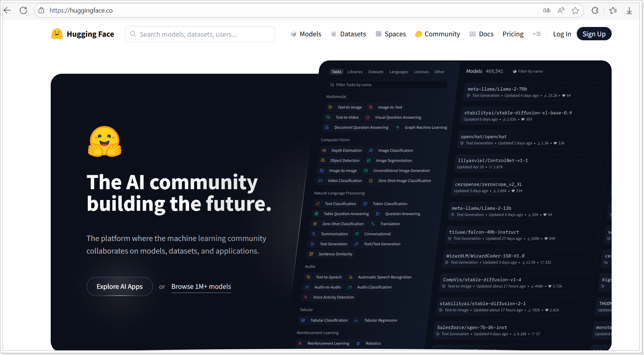Follow the Browse 1M+ models link

pos(201,286)
